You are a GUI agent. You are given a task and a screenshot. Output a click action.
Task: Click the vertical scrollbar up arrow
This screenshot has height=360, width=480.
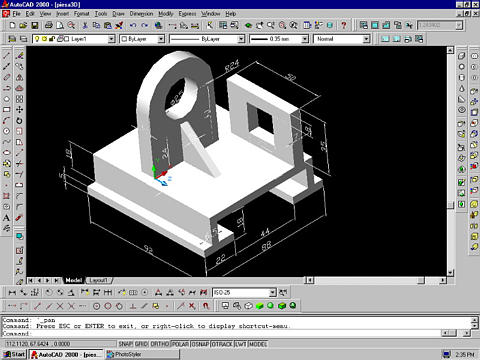click(x=450, y=50)
